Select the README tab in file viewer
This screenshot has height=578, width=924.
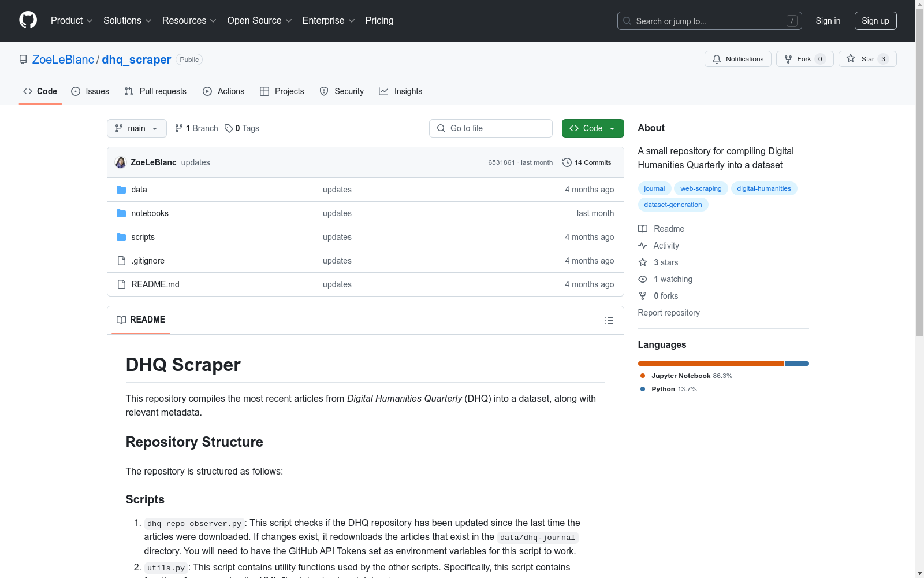pyautogui.click(x=141, y=320)
